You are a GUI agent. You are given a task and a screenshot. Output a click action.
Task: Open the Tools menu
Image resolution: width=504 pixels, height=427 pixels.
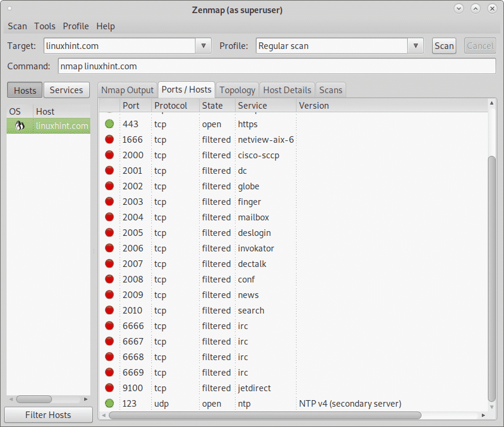(45, 26)
